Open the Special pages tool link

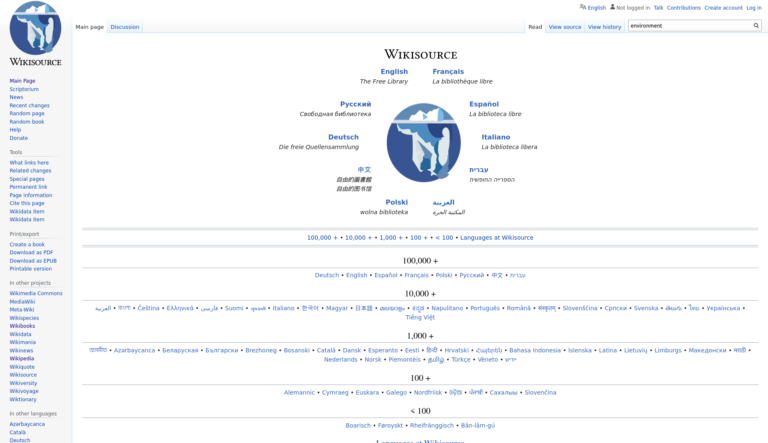27,179
